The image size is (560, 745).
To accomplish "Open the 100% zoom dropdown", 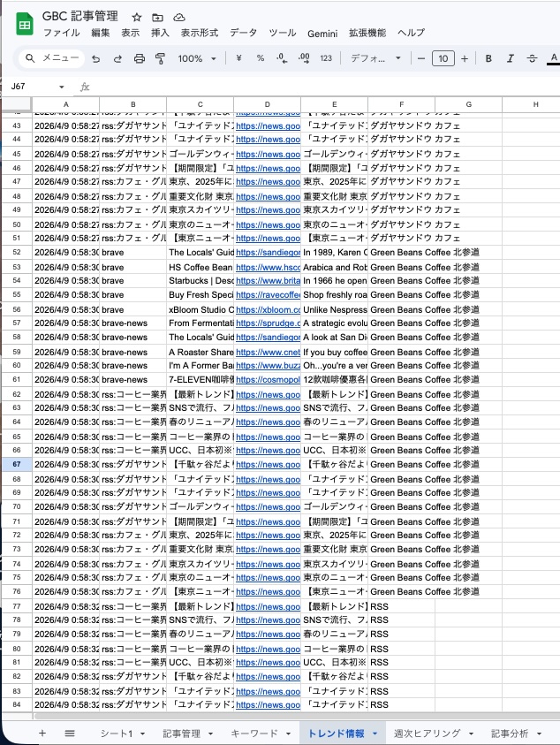I will coord(197,58).
